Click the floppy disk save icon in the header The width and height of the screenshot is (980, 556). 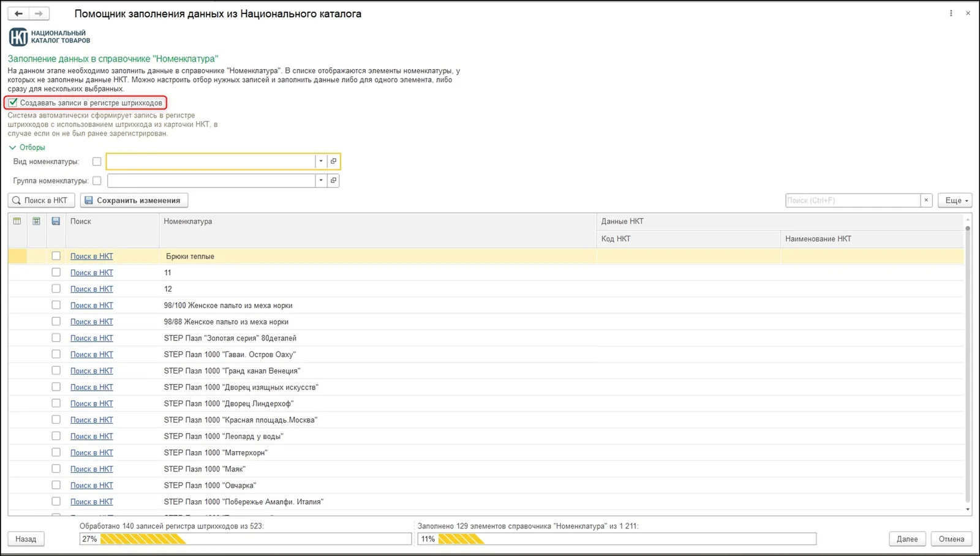(x=56, y=221)
